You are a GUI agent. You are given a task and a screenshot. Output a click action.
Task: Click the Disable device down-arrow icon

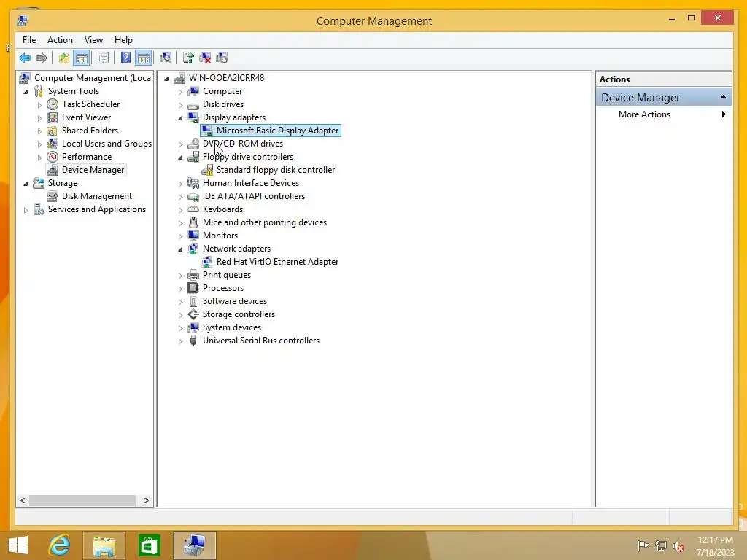coord(222,58)
